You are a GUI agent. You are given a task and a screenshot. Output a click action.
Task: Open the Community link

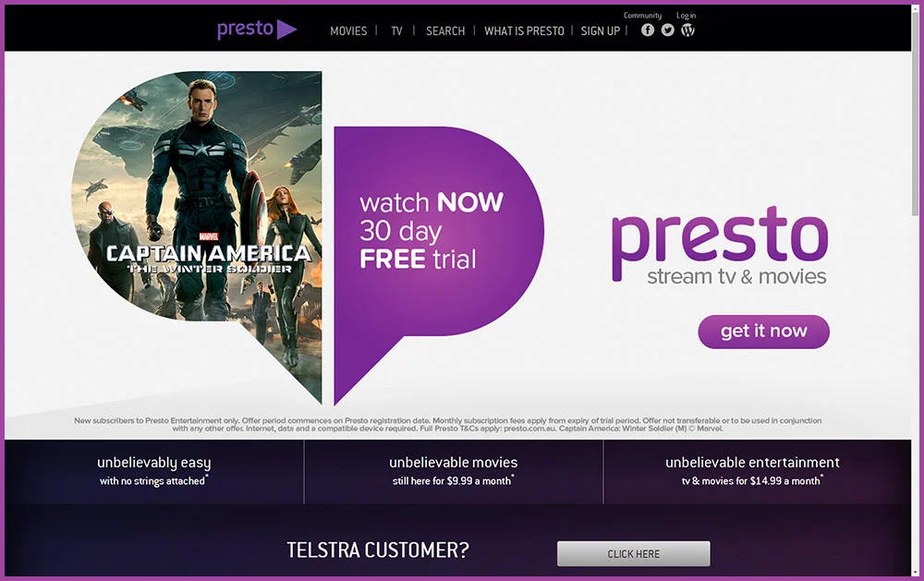tap(642, 16)
